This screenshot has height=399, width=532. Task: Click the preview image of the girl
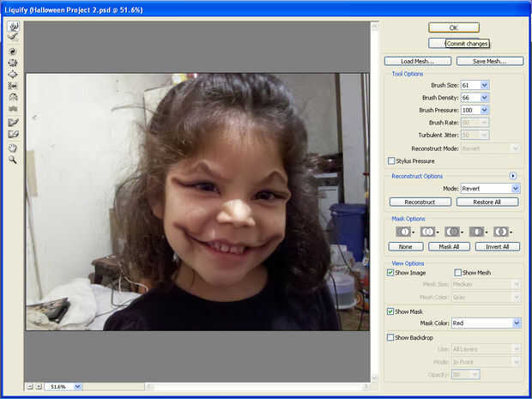[198, 202]
